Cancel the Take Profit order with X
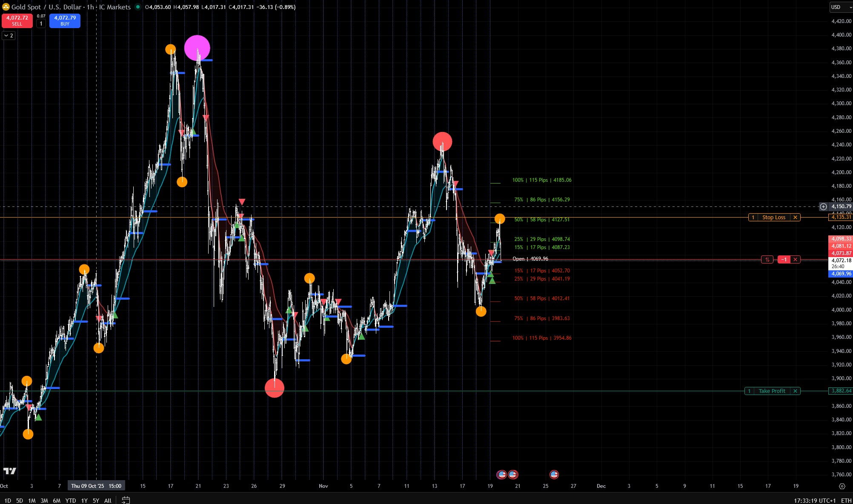The height and width of the screenshot is (504, 853). click(795, 391)
